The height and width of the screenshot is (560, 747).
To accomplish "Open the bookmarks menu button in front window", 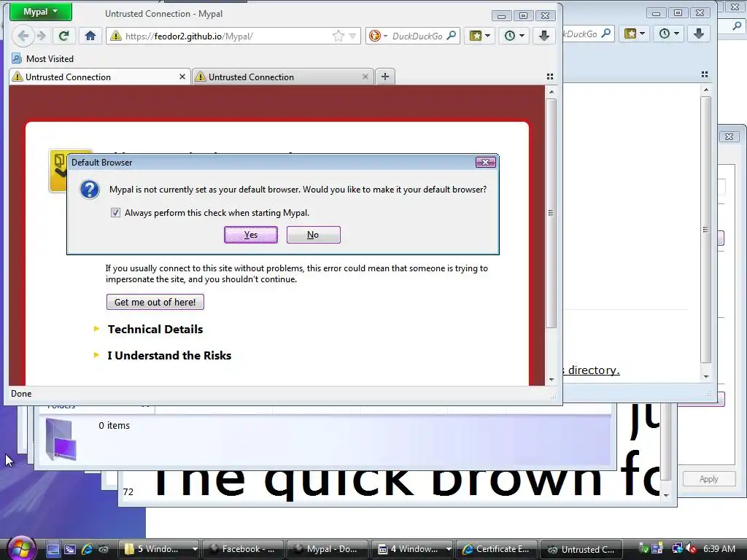I will pyautogui.click(x=480, y=36).
